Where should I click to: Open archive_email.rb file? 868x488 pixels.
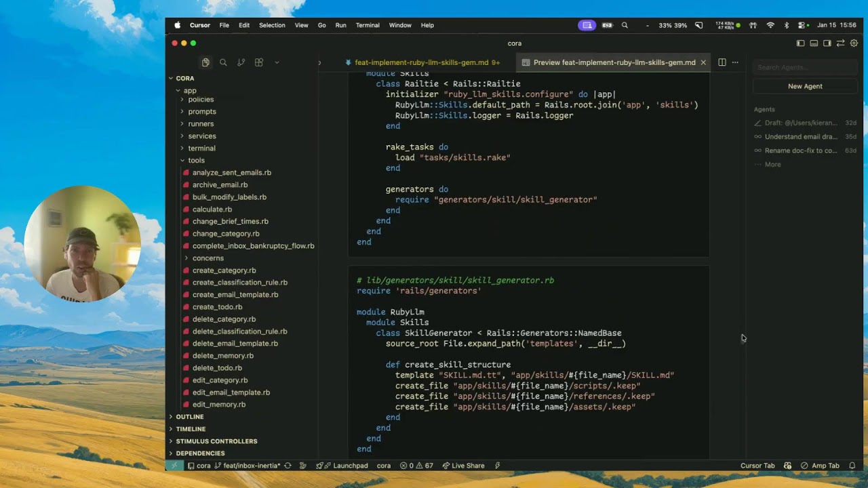tap(220, 185)
